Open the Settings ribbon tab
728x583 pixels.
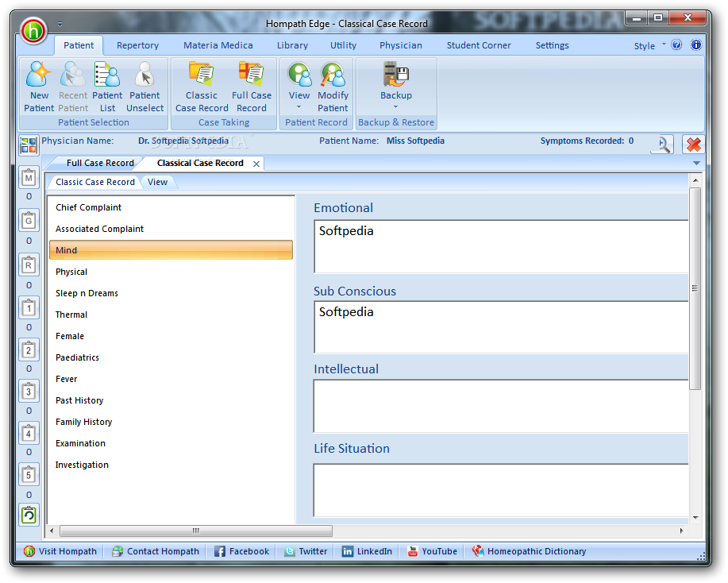click(x=552, y=45)
